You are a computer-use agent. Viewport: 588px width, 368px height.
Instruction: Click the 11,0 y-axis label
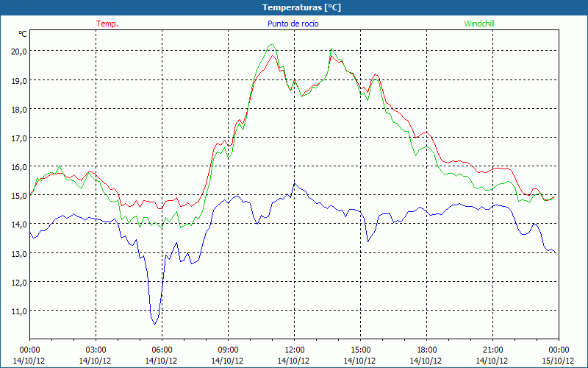click(x=19, y=311)
